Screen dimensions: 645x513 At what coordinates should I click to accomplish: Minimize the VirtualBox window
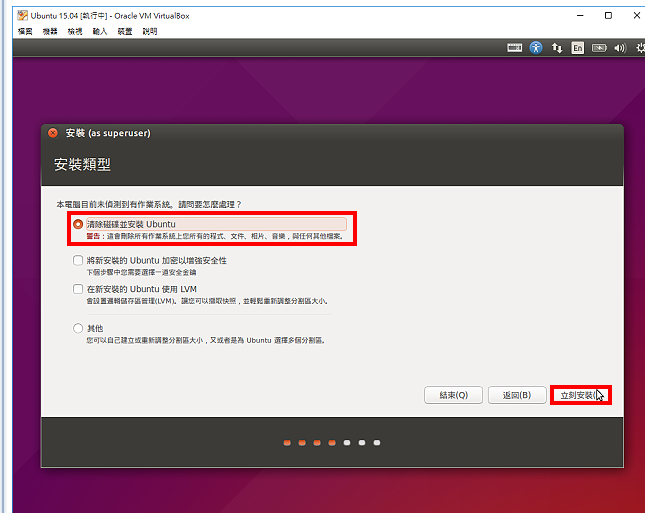[580, 16]
